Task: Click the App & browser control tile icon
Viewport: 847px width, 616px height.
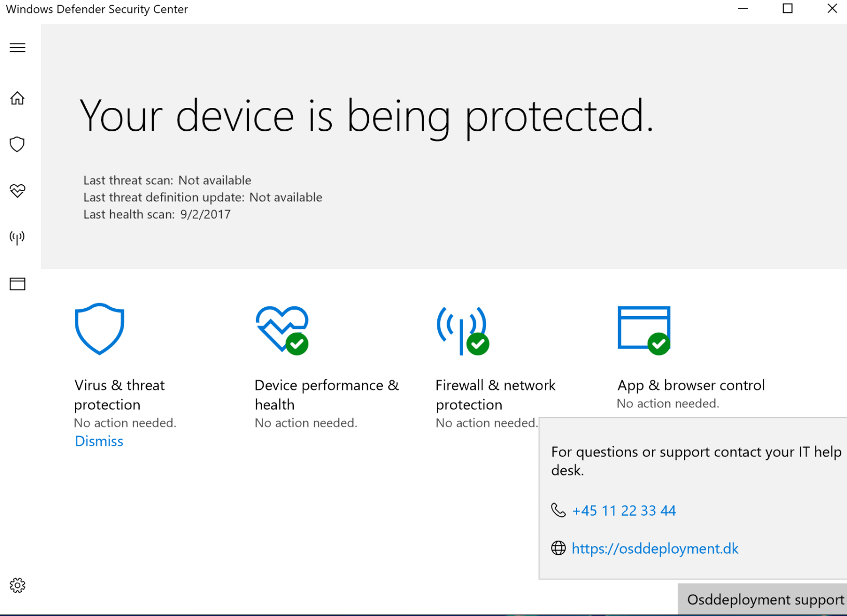Action: [x=643, y=328]
